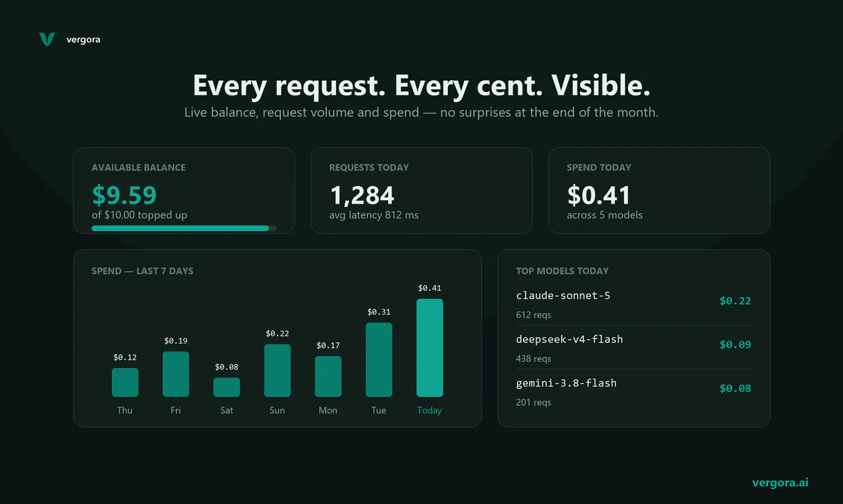Click the "438 reqs" count

click(534, 359)
